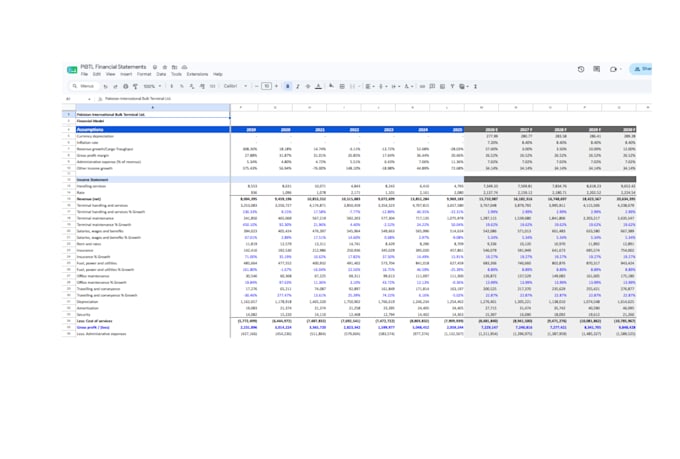Toggle strikethrough formatting

pos(308,86)
